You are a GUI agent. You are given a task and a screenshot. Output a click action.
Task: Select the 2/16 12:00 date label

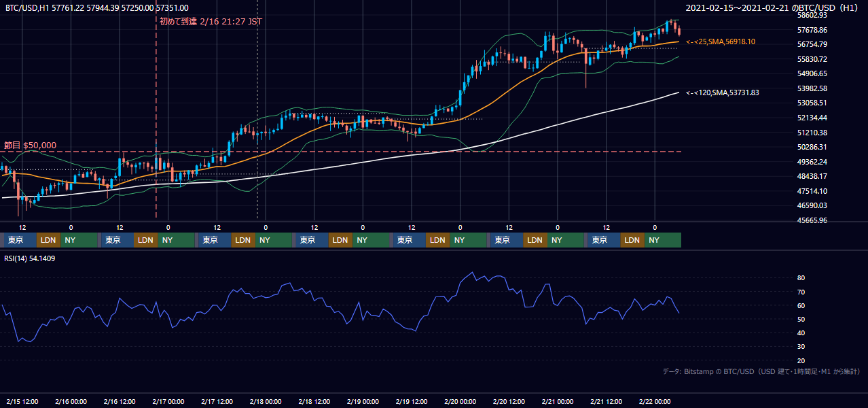[120, 402]
